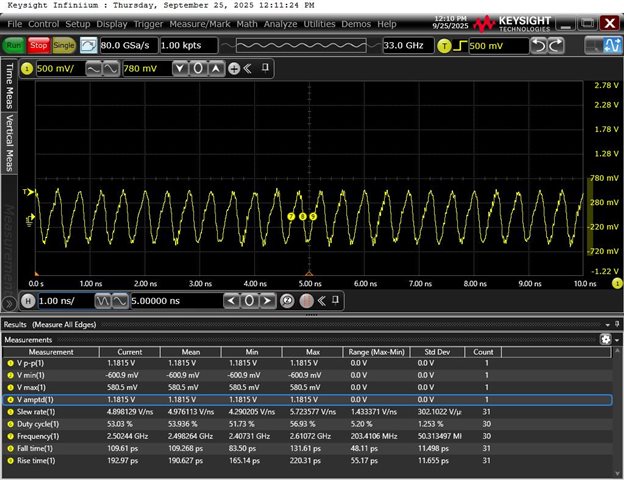Click the Single acquisition button

(64, 45)
